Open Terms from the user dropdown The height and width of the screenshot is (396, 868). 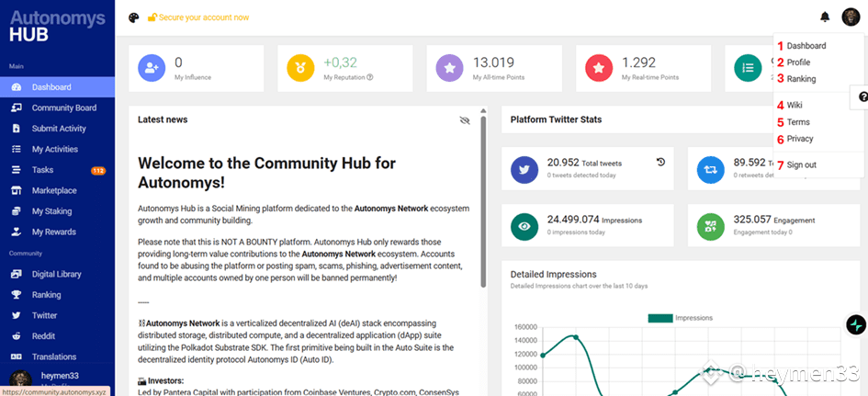[797, 122]
